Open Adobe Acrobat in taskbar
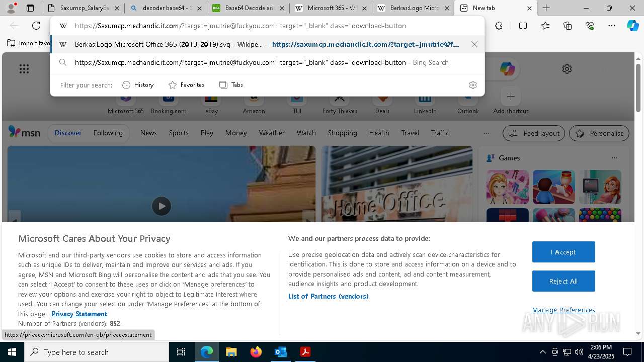644x362 pixels. pos(305,352)
